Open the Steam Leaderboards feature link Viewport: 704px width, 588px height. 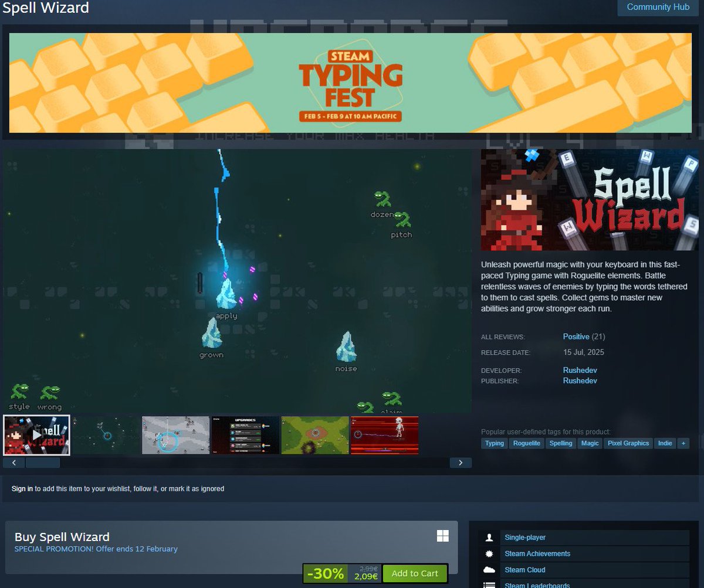tap(537, 584)
